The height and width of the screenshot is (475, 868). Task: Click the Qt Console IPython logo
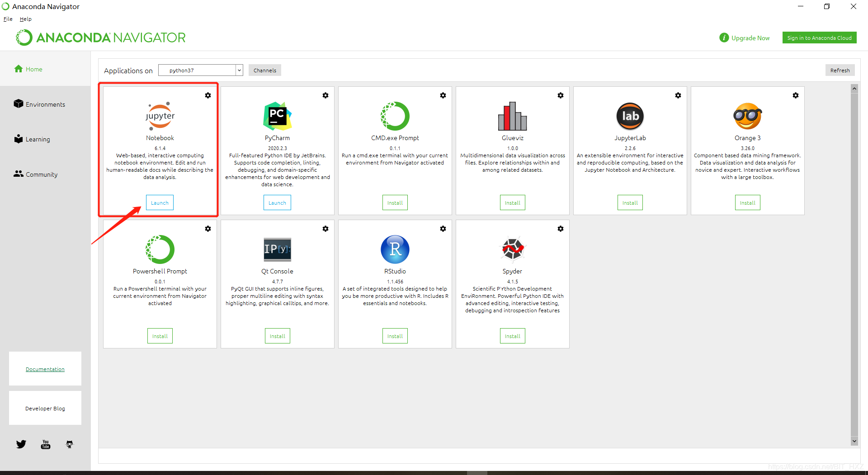tap(278, 249)
